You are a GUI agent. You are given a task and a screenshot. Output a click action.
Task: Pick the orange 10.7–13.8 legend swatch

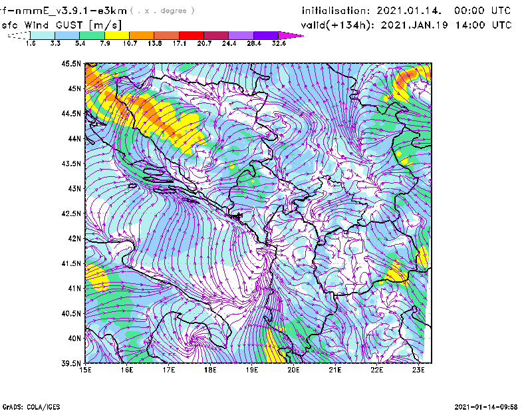click(142, 35)
